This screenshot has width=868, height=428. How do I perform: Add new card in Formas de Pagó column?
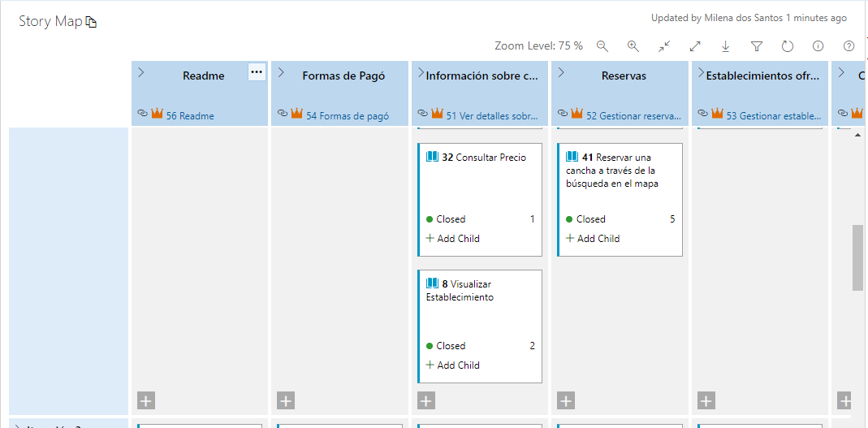pos(286,401)
